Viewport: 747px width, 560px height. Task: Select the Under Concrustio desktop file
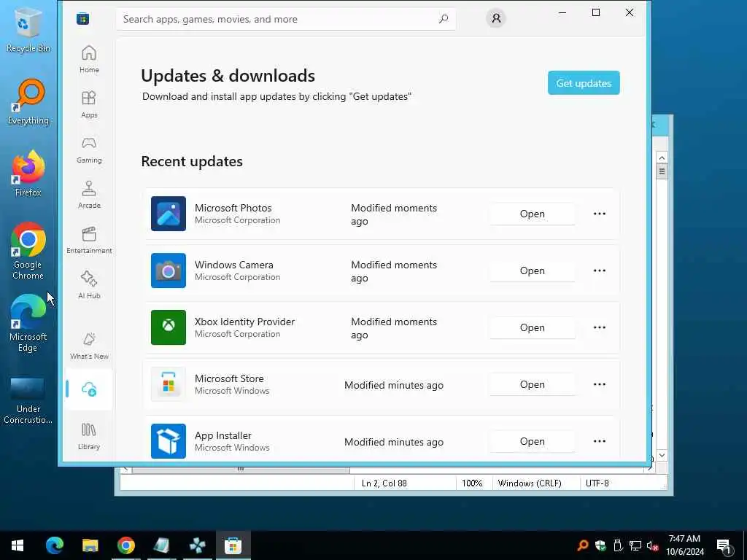(x=28, y=401)
